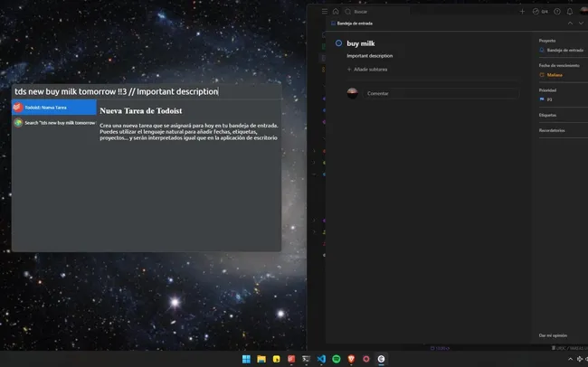Viewport: 588px width, 367px height.
Task: Open the help question mark icon
Action: (x=557, y=12)
